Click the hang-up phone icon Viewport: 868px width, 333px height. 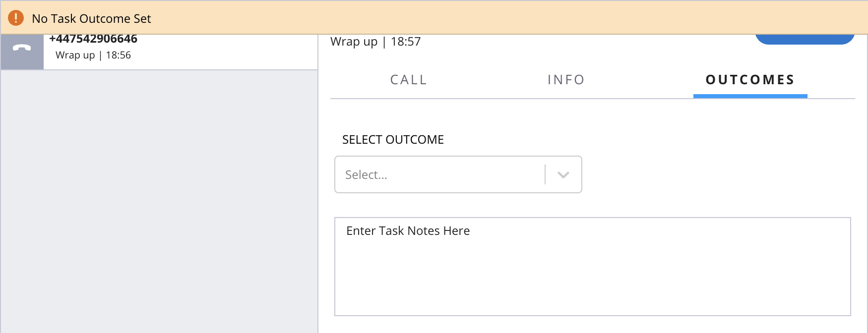point(22,48)
